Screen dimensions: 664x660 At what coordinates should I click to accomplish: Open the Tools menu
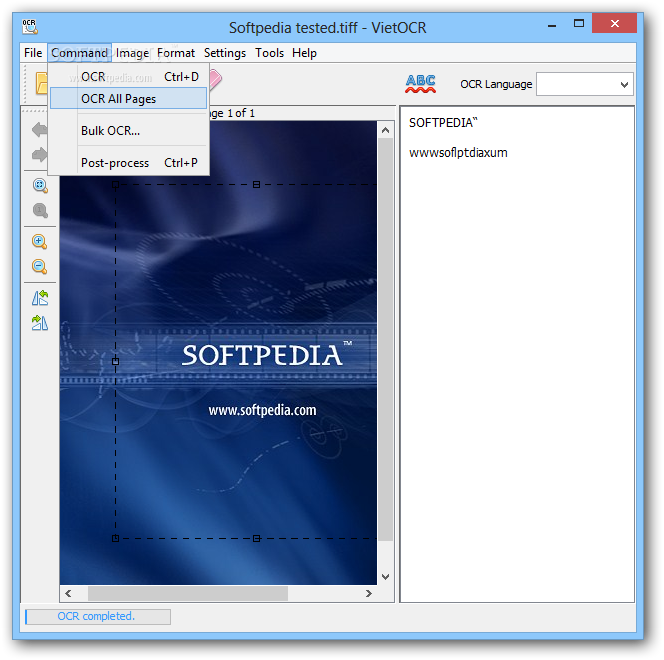click(269, 53)
